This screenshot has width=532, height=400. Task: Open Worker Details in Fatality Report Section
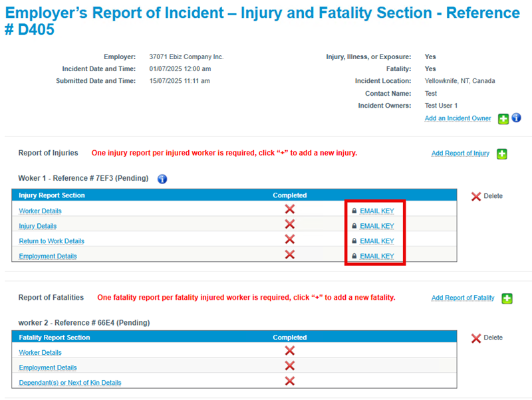point(40,353)
